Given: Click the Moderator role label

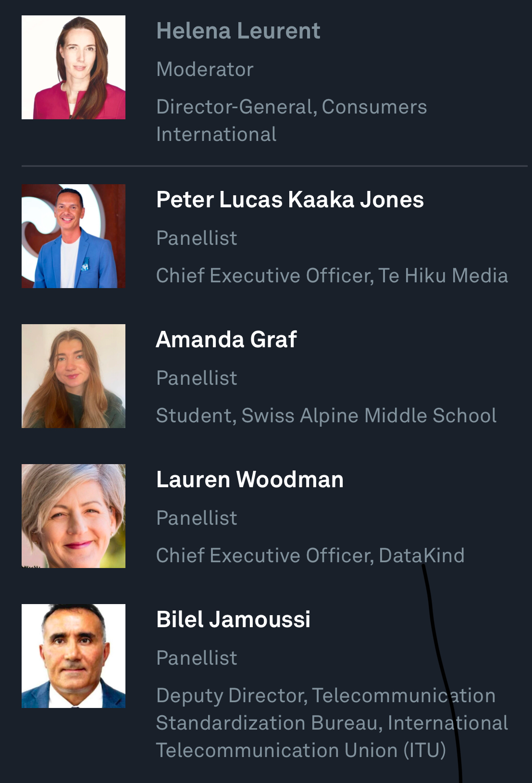Looking at the screenshot, I should (205, 69).
